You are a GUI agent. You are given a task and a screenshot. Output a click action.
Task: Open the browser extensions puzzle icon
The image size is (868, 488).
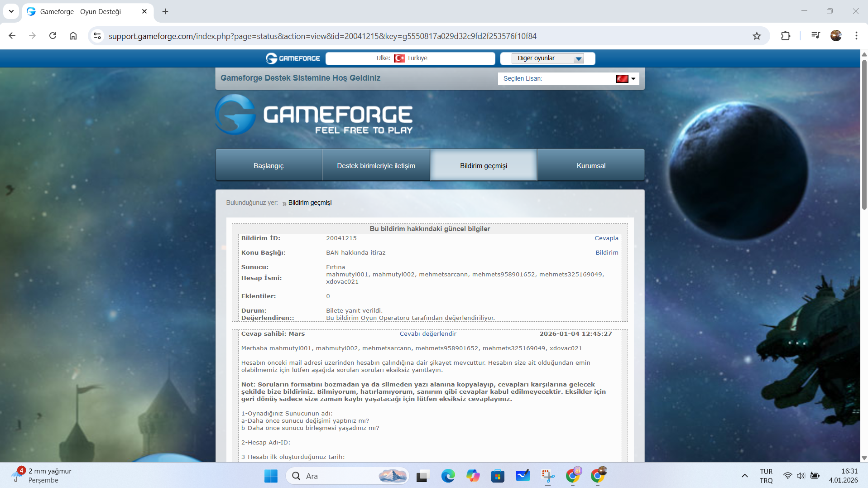(786, 36)
